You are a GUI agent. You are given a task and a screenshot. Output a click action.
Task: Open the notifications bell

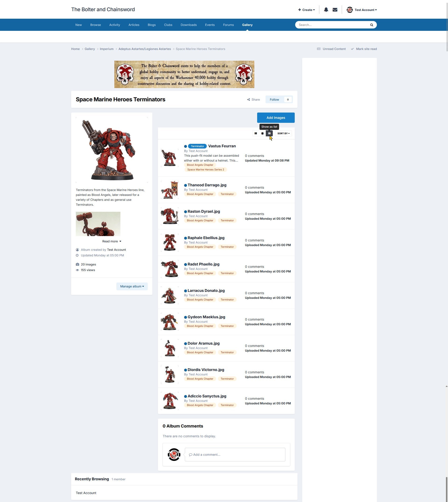tap(326, 10)
